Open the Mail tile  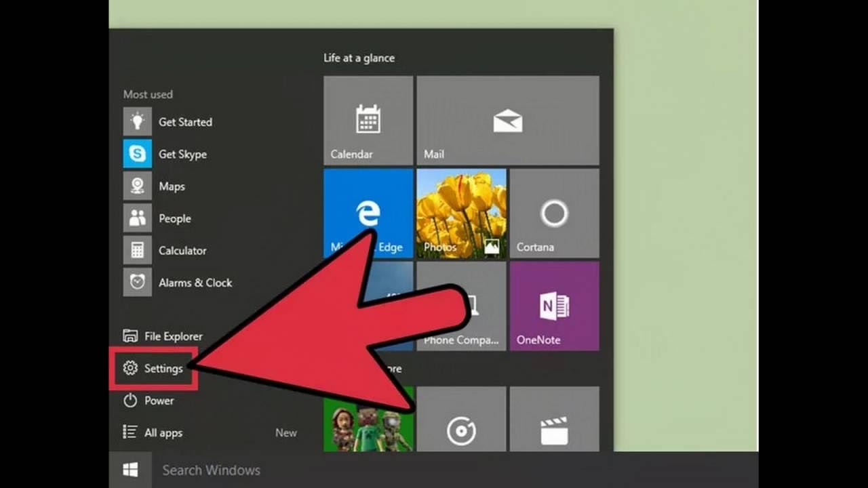(x=508, y=121)
